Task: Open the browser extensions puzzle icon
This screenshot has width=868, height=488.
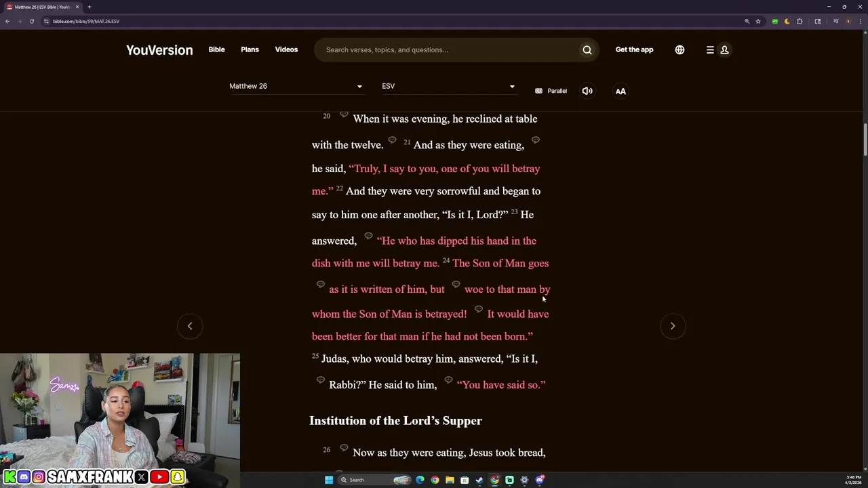Action: [800, 21]
